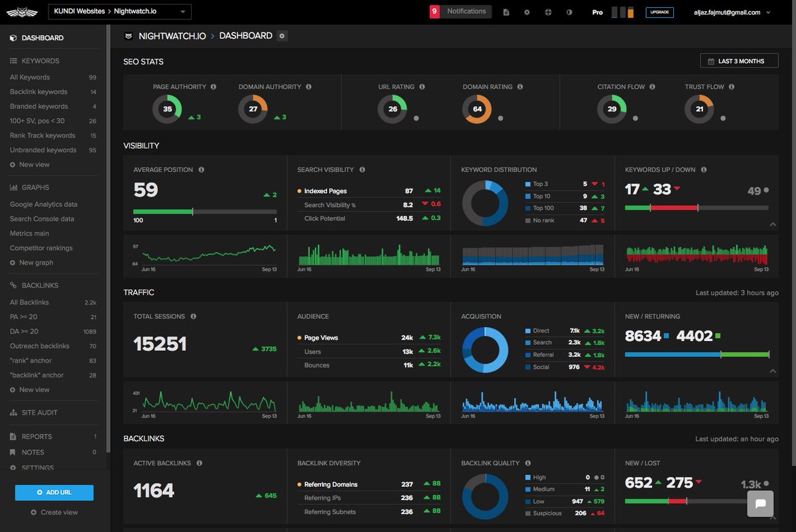Open the KUNDI Websites > Nightwatch.io site dropdown
Image resolution: width=796 pixels, height=532 pixels.
(119, 11)
